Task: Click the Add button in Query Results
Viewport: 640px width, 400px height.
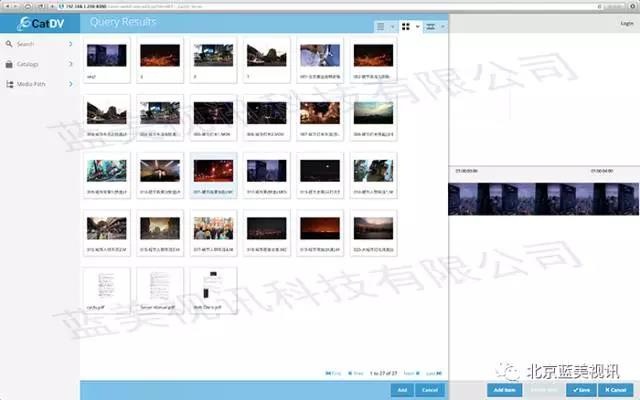Action: 401,390
